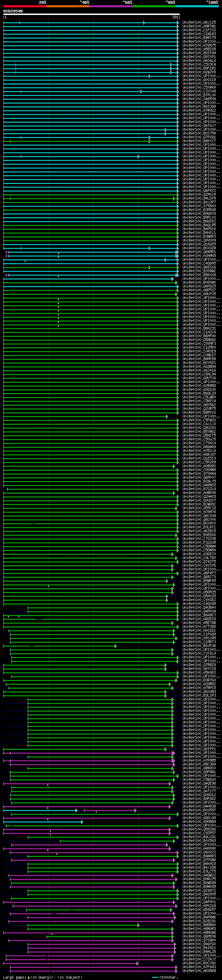This screenshot has height=980, width=222.
Task: Select label UniRef100_A7AN78
Action: click(199, 512)
